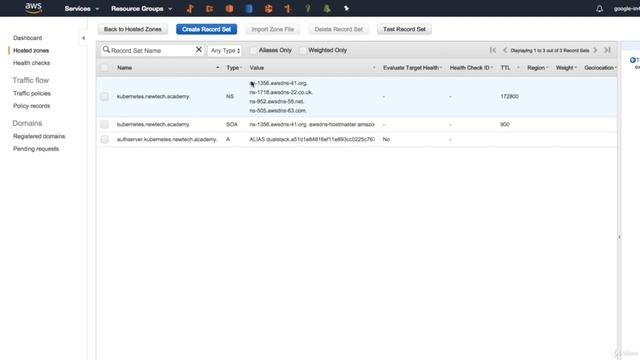Check the NS record row checkbox
640x360 pixels.
(x=104, y=97)
